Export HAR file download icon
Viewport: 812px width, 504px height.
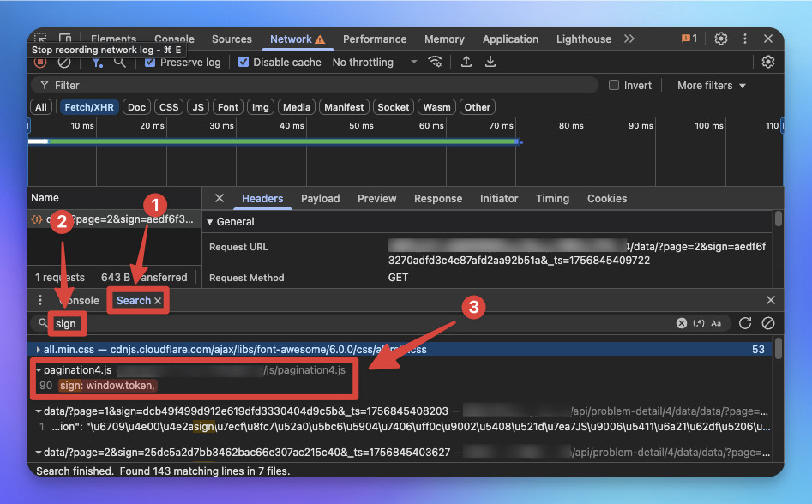[x=490, y=62]
